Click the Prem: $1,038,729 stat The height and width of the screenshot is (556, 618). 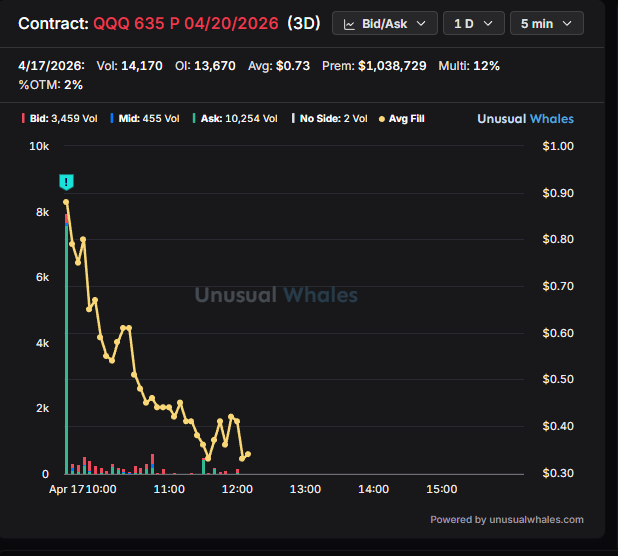coord(374,66)
